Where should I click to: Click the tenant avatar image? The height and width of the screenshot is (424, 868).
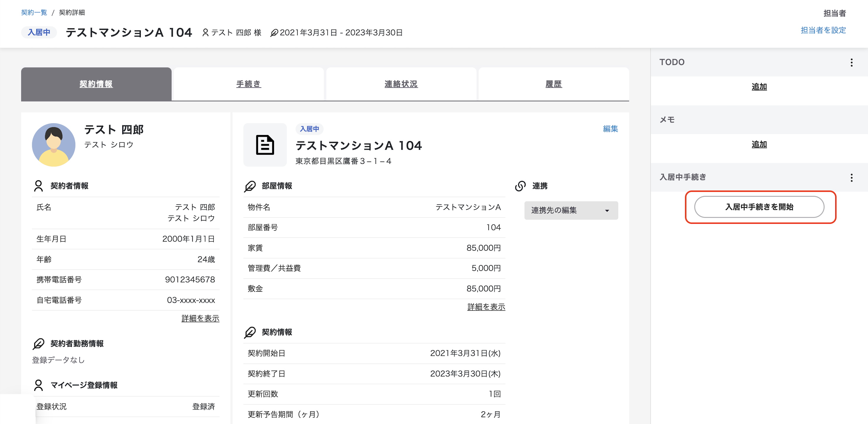coord(53,145)
